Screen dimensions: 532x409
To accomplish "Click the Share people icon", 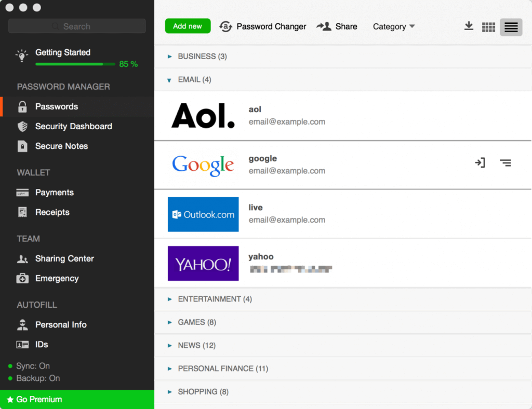I will pyautogui.click(x=324, y=26).
